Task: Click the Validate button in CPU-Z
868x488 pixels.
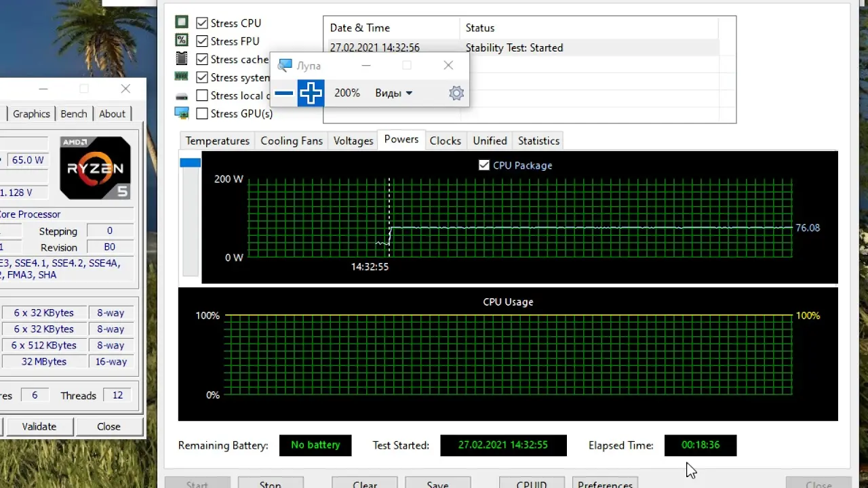Action: 39,426
